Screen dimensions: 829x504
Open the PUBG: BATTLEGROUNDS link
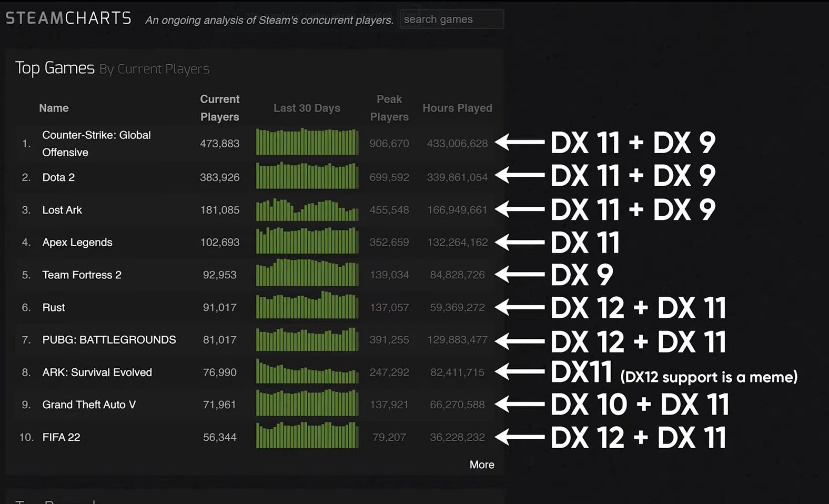tap(109, 340)
